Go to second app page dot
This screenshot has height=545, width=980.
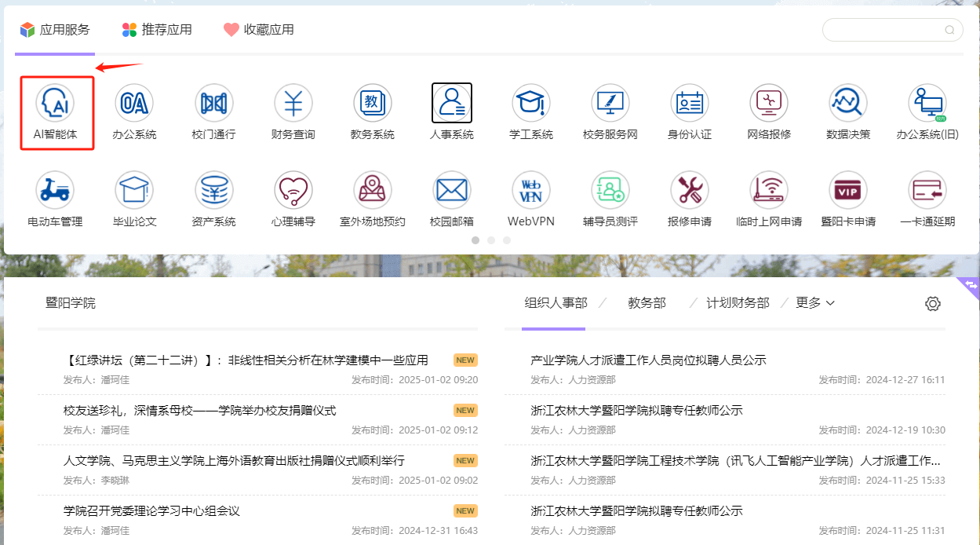pos(491,240)
